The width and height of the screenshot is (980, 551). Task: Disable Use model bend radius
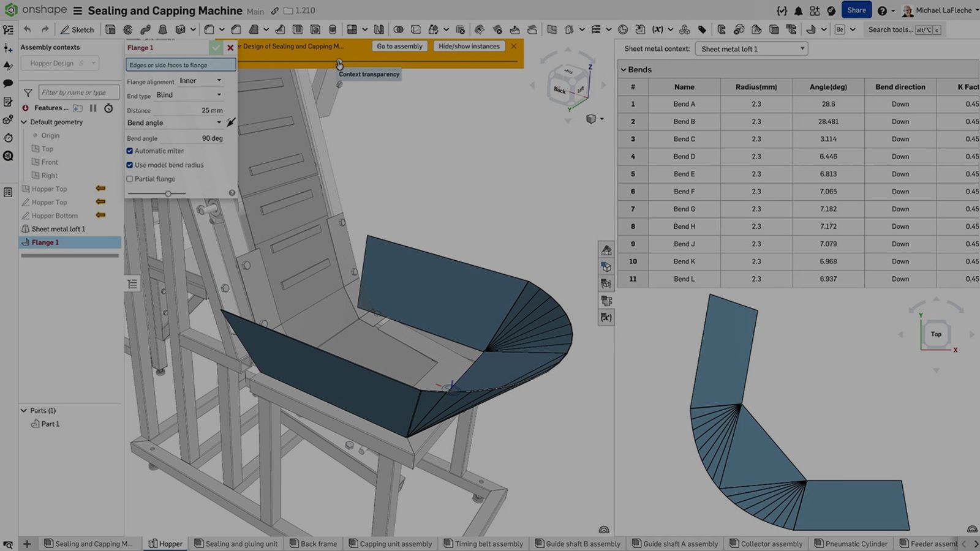pyautogui.click(x=130, y=165)
